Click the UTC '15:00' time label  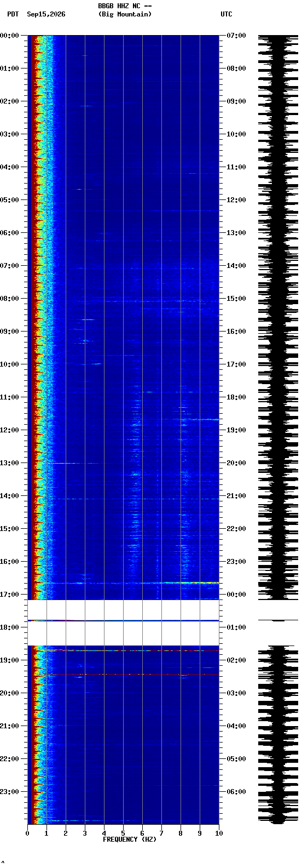point(236,299)
